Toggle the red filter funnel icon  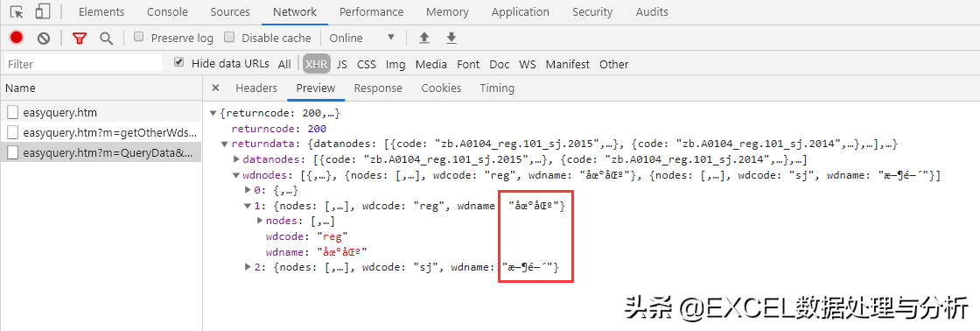tap(79, 39)
